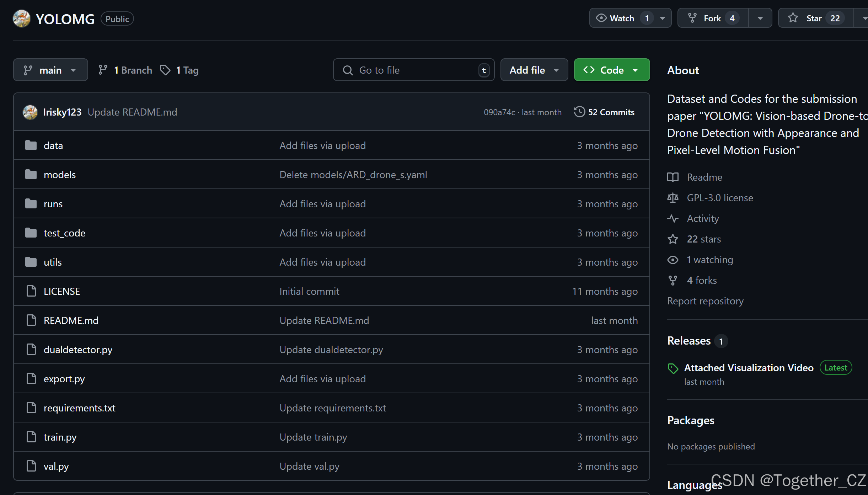This screenshot has width=868, height=495.
Task: Click the GPL-3.0 license scale icon
Action: coord(673,198)
